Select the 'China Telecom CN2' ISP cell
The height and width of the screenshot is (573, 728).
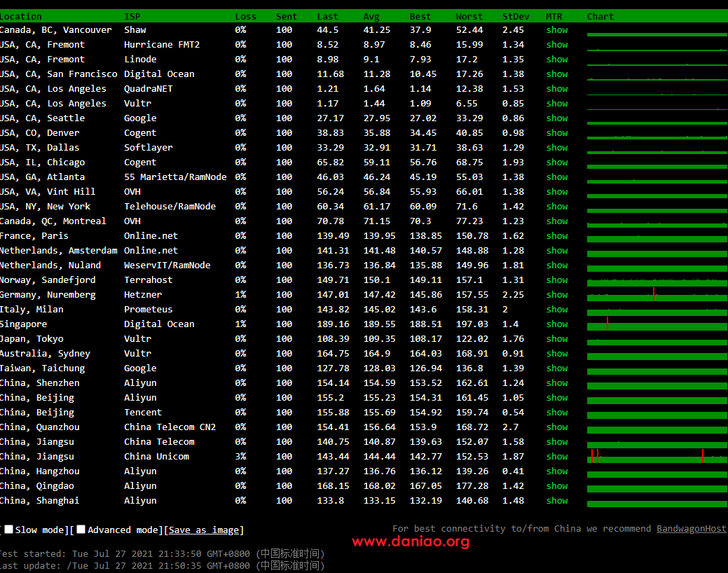click(x=170, y=427)
